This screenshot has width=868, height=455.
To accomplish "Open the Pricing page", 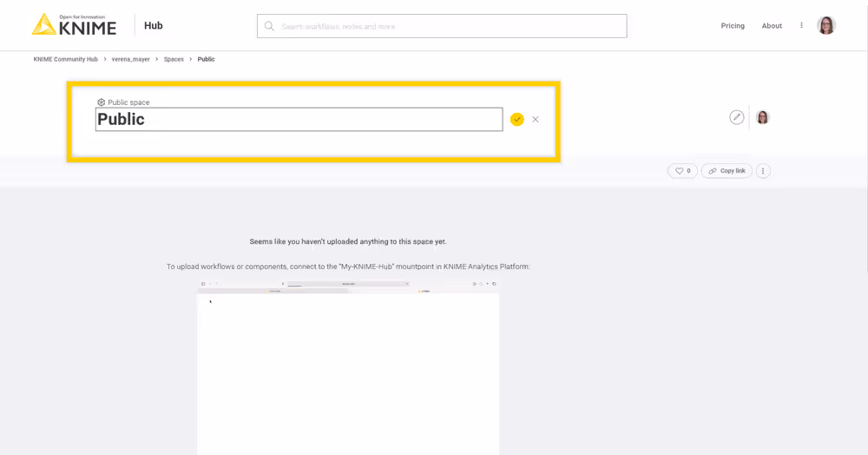I will click(x=733, y=26).
